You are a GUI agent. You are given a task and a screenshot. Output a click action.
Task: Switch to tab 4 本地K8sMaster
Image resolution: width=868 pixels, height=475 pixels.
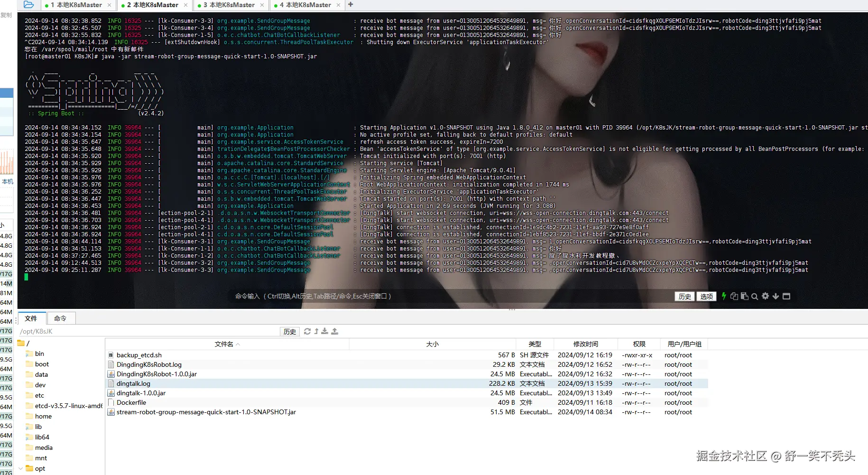tap(308, 5)
